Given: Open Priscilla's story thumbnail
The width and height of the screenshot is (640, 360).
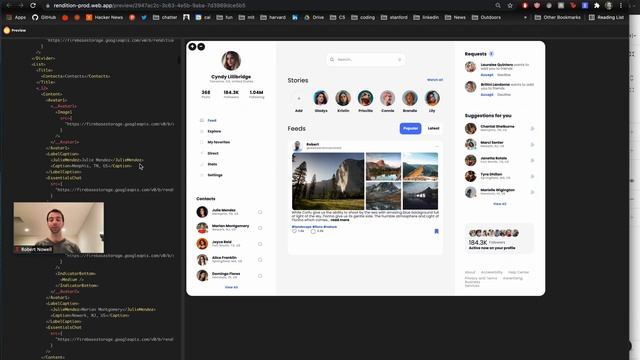Looking at the screenshot, I should click(365, 98).
